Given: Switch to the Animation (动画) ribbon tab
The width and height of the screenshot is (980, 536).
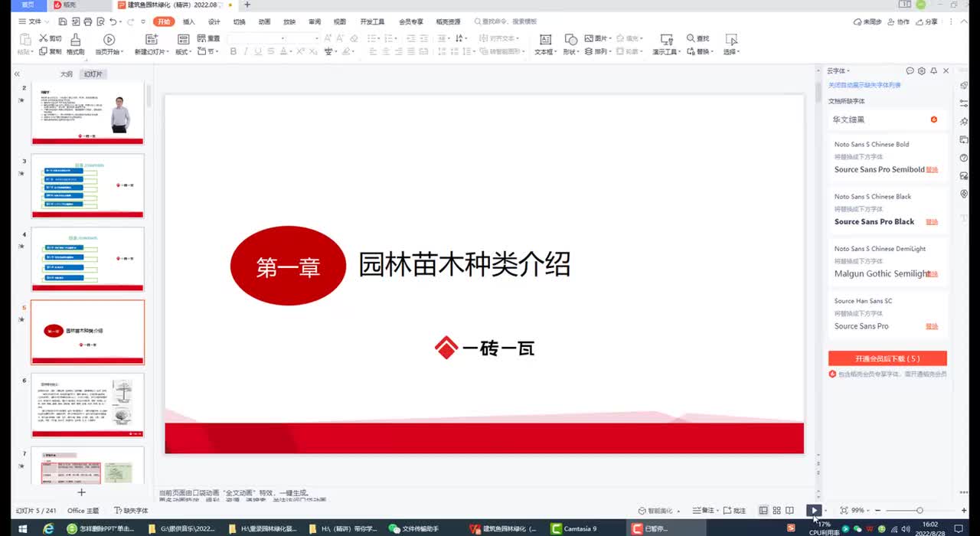Looking at the screenshot, I should (x=264, y=21).
